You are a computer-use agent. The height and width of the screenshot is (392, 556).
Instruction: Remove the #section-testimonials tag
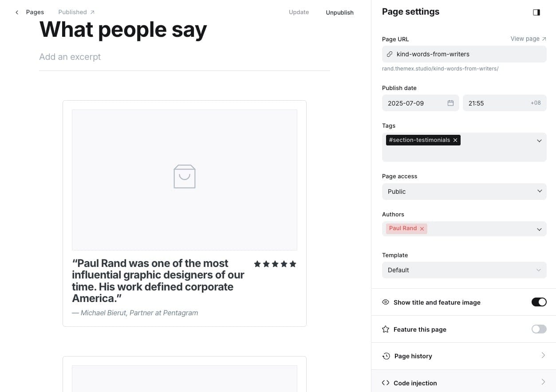point(455,140)
